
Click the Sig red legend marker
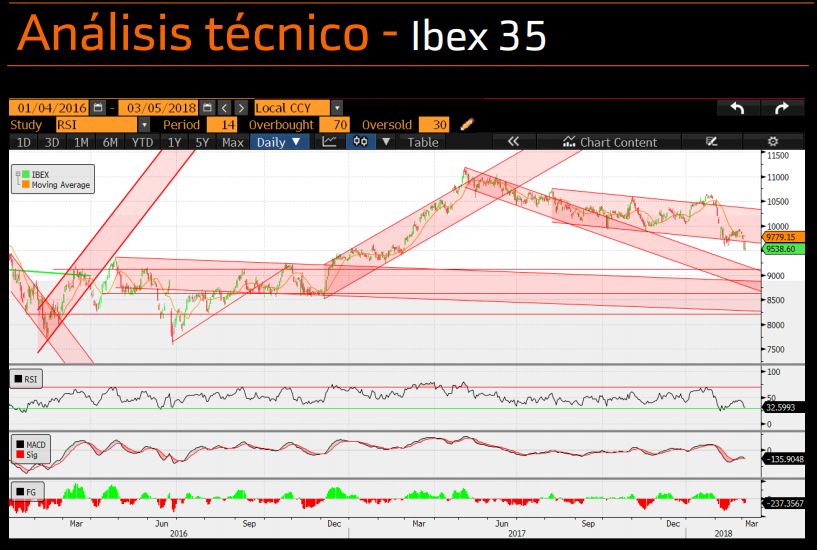[20, 455]
